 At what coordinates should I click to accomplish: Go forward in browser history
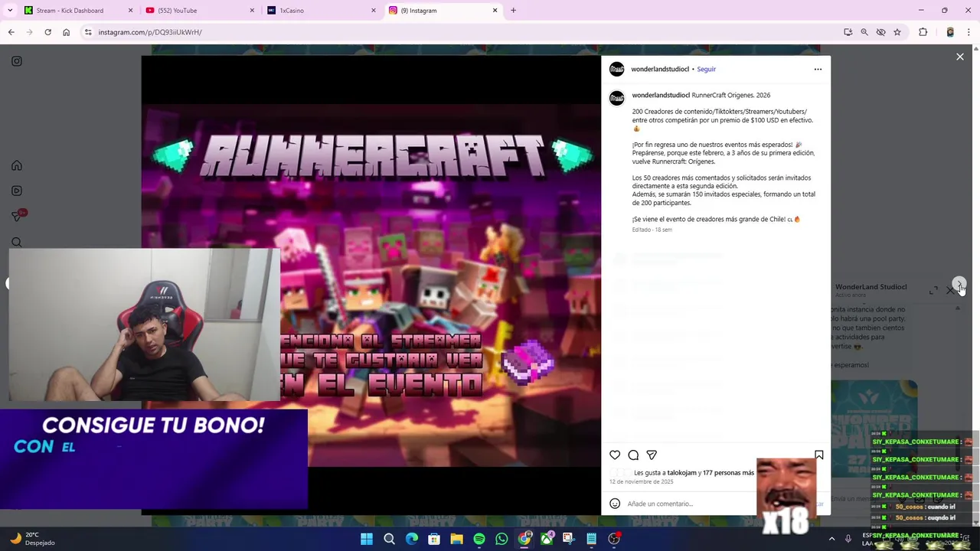point(29,32)
